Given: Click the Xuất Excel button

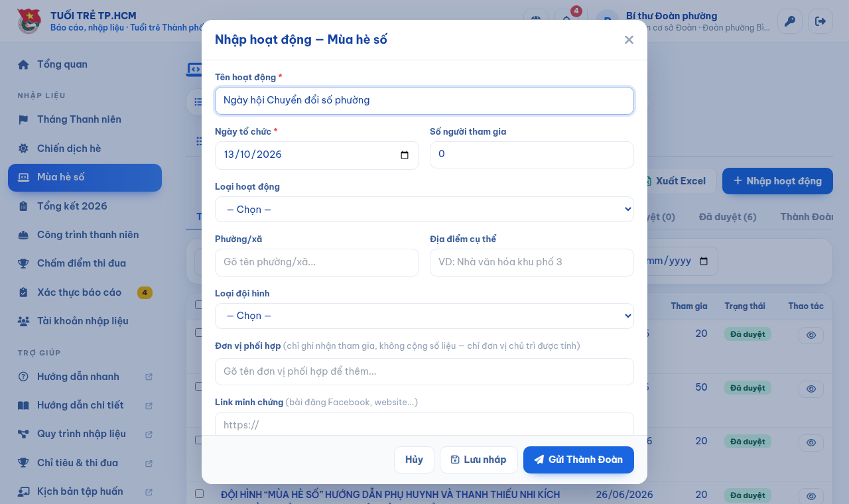Looking at the screenshot, I should coord(681,181).
